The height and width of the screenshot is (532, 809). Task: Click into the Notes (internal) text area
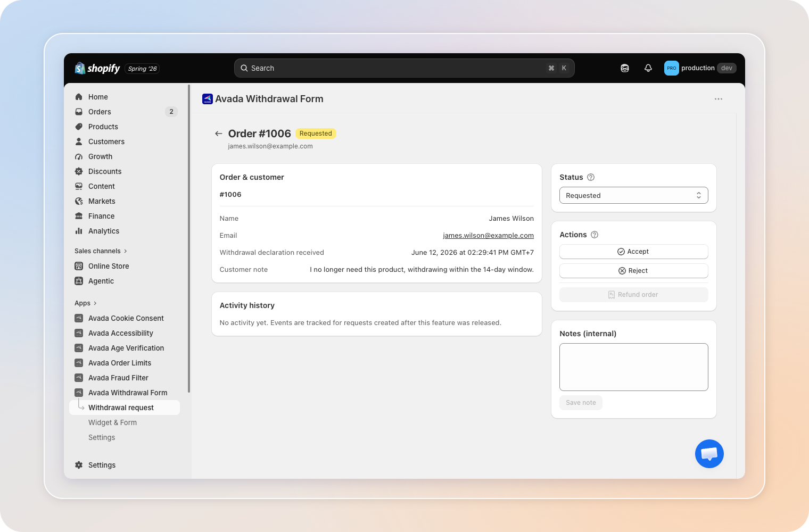(x=634, y=367)
